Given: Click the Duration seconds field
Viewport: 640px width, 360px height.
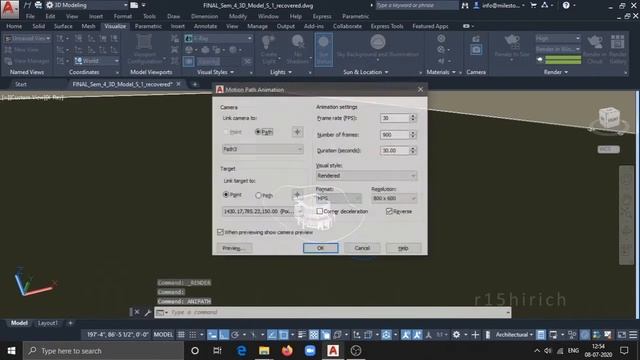Looking at the screenshot, I should point(394,151).
